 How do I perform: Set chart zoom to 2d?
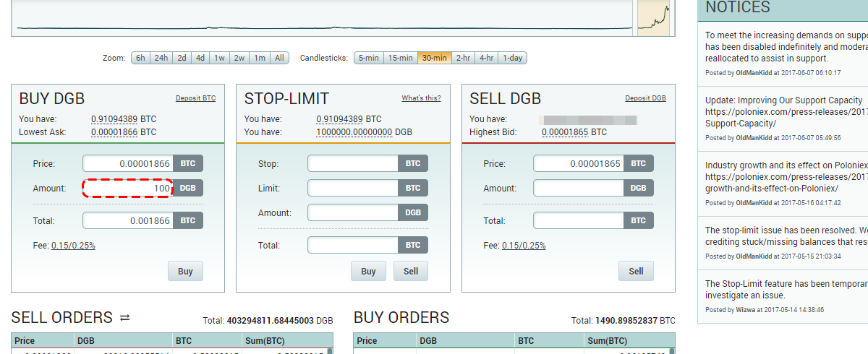tap(182, 58)
